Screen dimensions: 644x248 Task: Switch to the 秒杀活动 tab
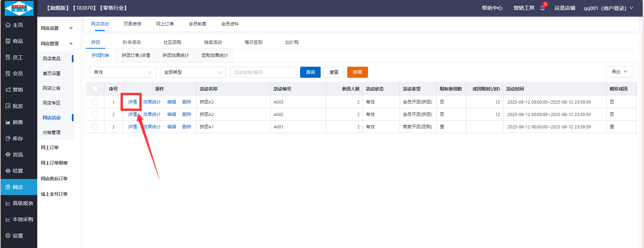(132, 42)
